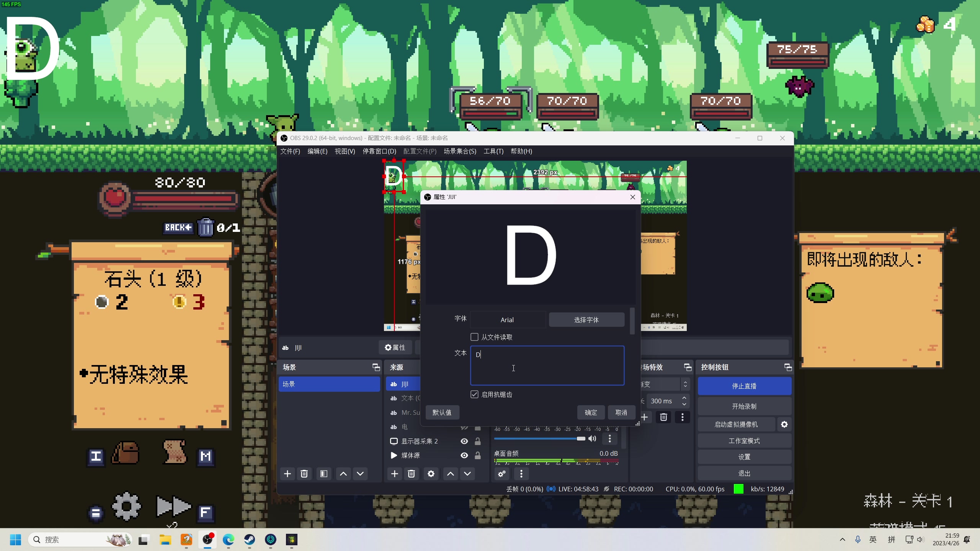Open the 文件(F) menu

[290, 151]
